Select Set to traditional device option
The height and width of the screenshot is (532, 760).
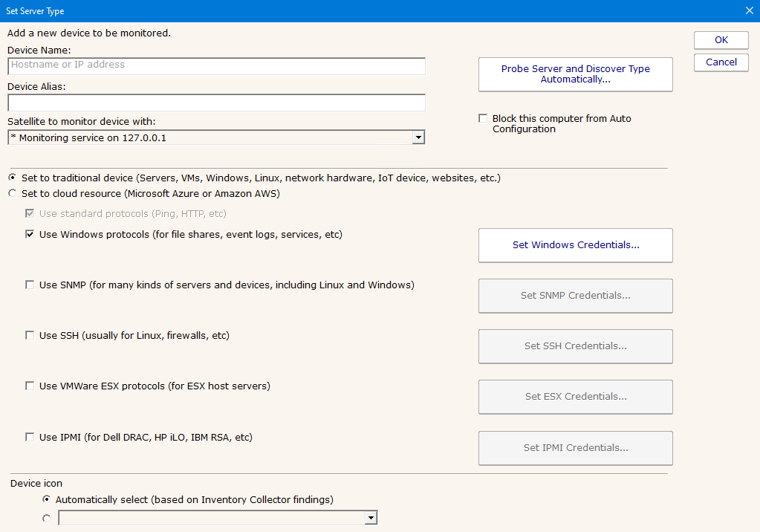(12, 178)
